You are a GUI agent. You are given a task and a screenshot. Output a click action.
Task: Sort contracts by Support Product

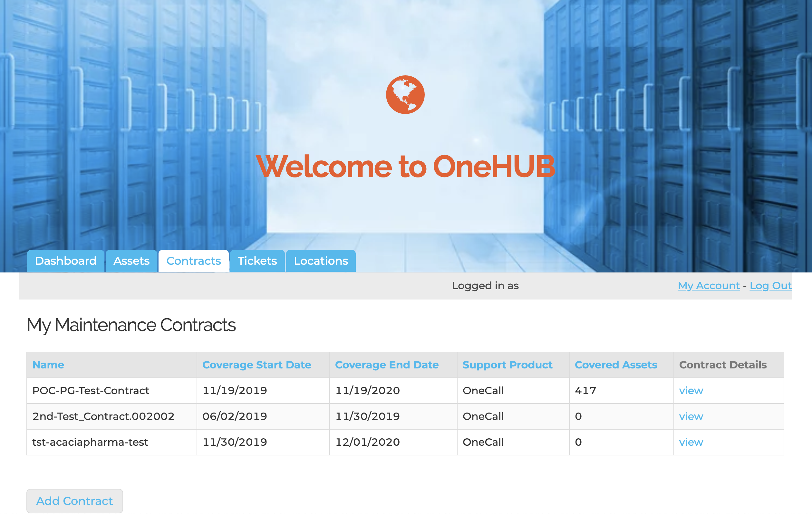tap(508, 365)
